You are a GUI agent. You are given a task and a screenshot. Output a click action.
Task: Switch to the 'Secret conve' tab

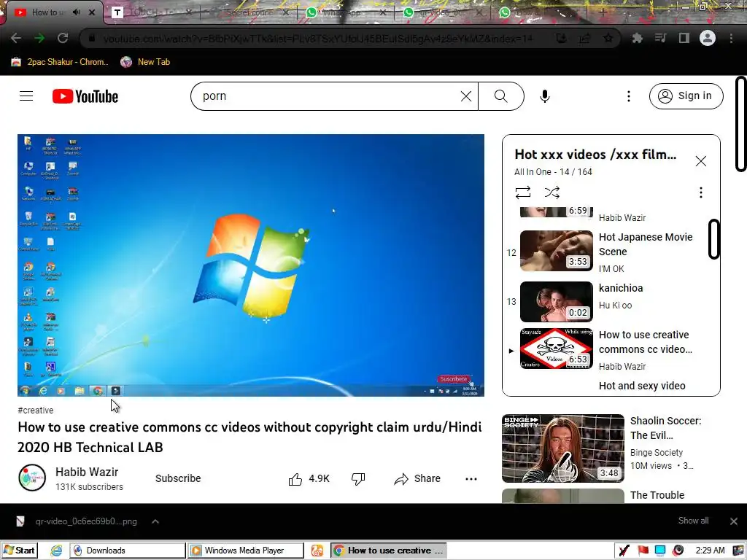click(249, 12)
